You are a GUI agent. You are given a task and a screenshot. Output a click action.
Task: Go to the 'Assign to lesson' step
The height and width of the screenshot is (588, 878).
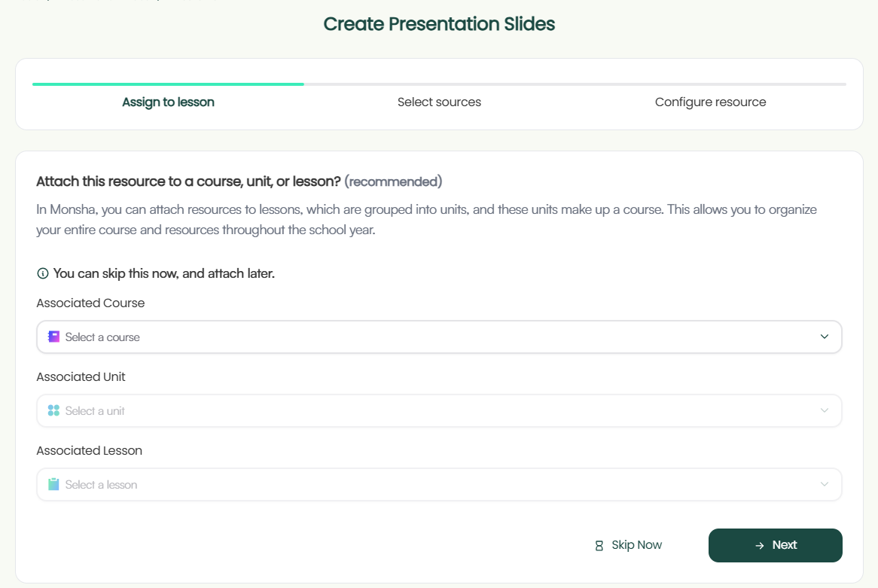point(168,102)
